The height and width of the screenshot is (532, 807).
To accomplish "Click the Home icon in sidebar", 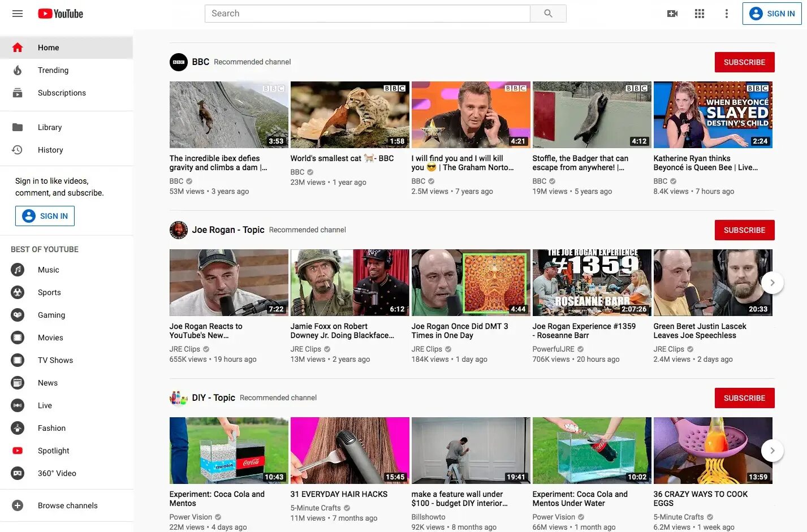I will [18, 47].
